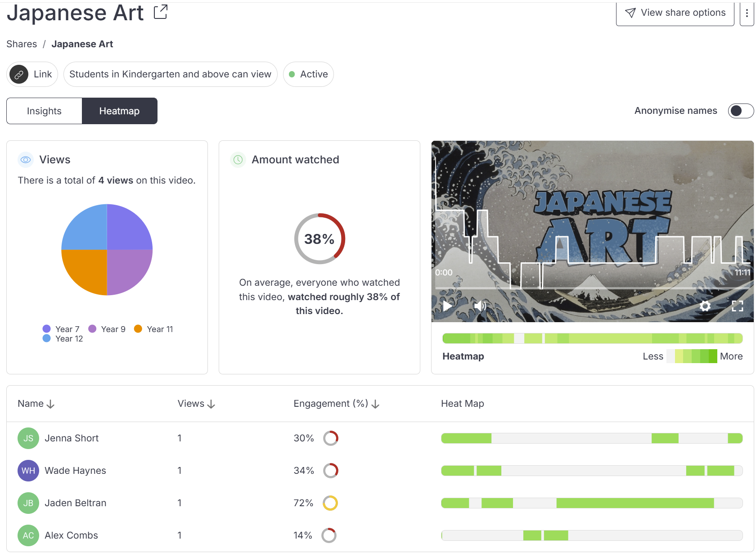Click Wade Haynes' engagement ring
Screen dimensions: 756x553
pyautogui.click(x=331, y=471)
